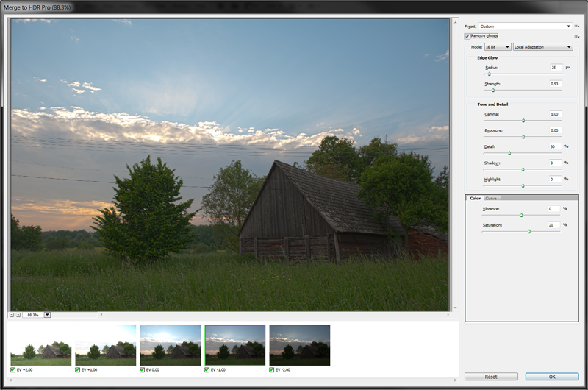The width and height of the screenshot is (588, 390).
Task: Click the Reset button
Action: coord(490,377)
